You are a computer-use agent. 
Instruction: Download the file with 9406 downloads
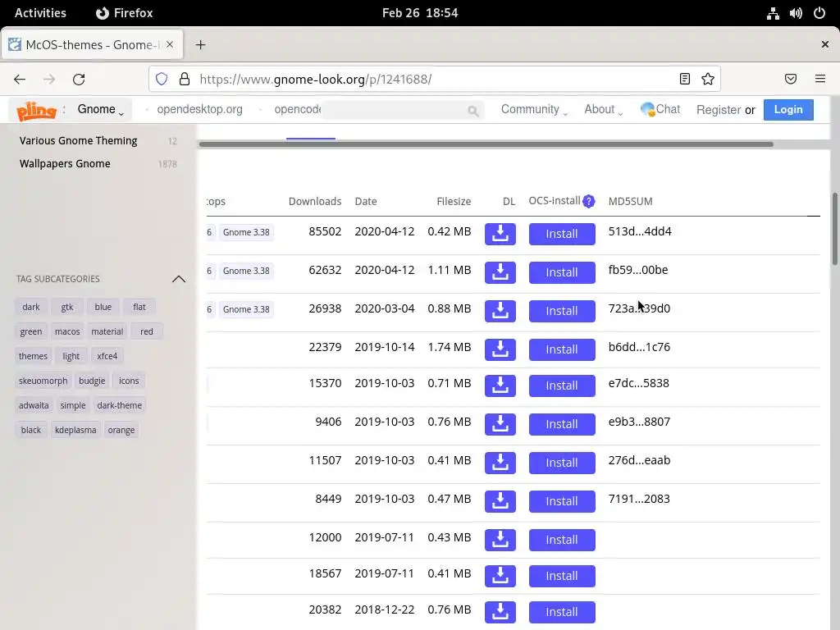[x=500, y=424]
